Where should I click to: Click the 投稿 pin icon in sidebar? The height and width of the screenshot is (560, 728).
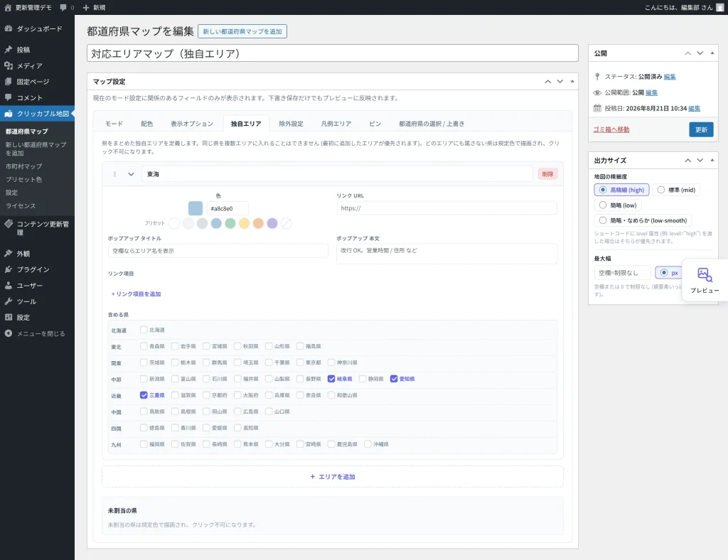point(9,50)
